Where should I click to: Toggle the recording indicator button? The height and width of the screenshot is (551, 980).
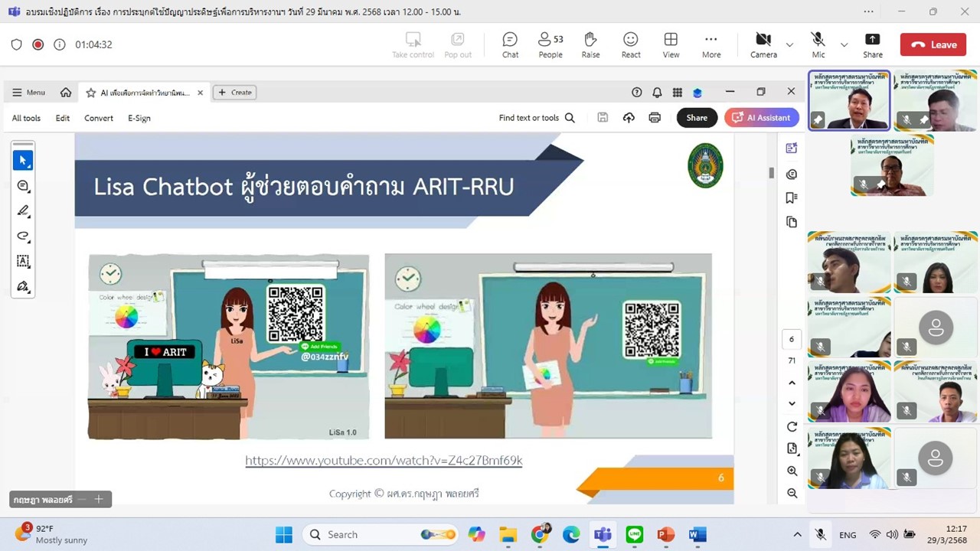tap(38, 44)
